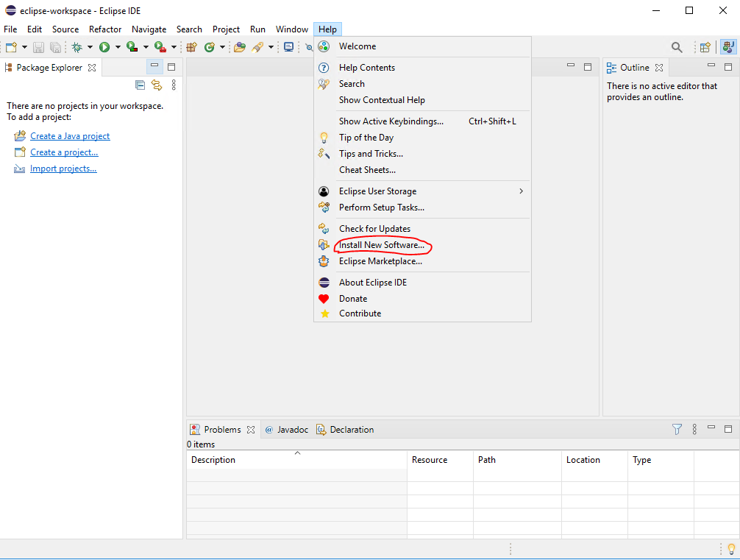This screenshot has height=560, width=740.
Task: Click the New wizard toolbar icon
Action: 11,47
